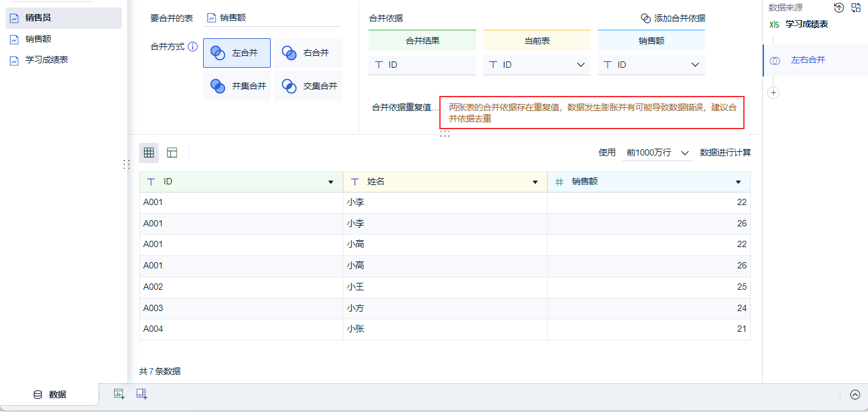Switch to the 数据 tab
Screen dimensions: 868x412
[x=50, y=394]
